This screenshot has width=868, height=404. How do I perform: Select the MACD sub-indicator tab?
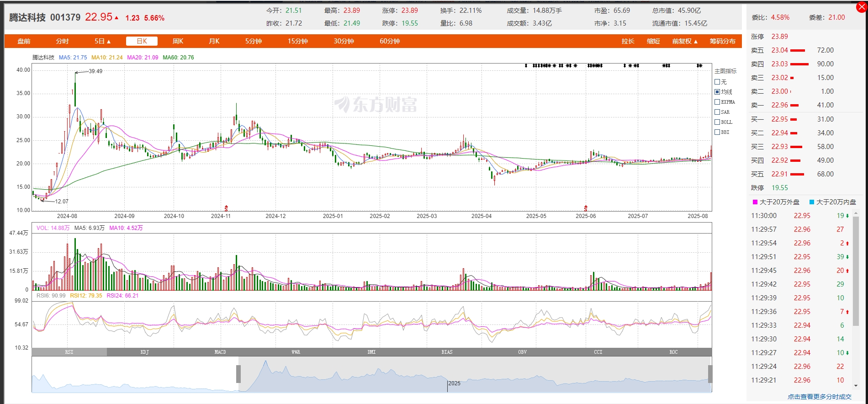click(x=220, y=352)
